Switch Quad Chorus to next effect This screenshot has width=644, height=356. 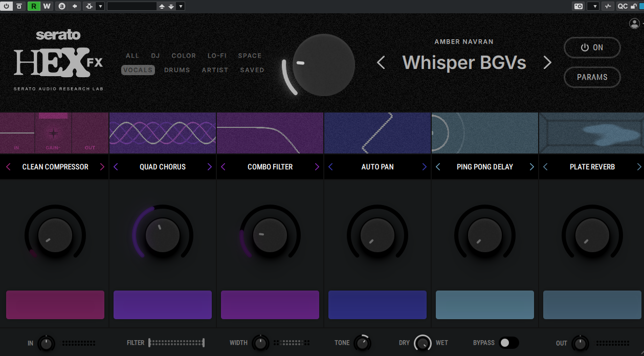click(209, 167)
